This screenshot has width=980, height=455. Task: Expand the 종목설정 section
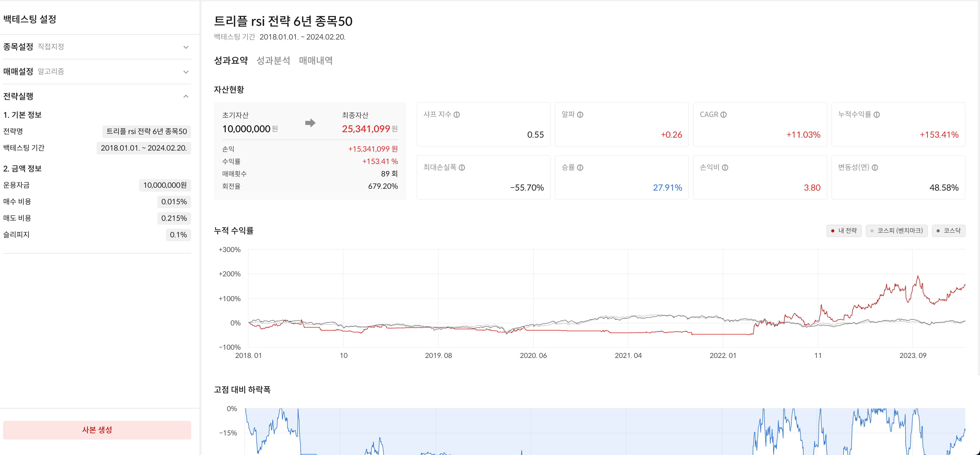pos(97,47)
